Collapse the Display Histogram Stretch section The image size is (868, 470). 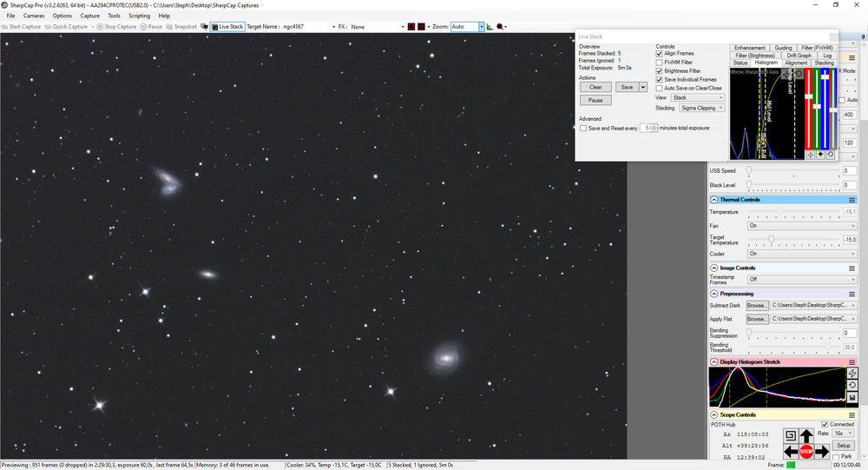pos(714,362)
